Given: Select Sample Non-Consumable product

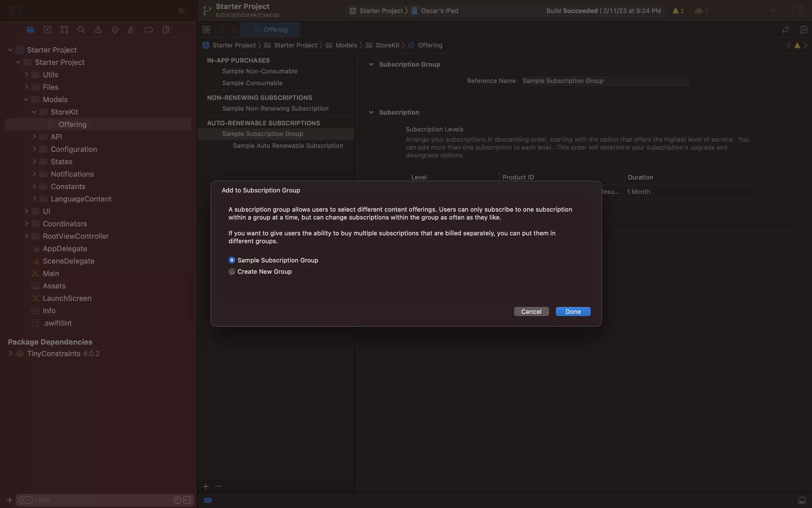Looking at the screenshot, I should coord(260,71).
